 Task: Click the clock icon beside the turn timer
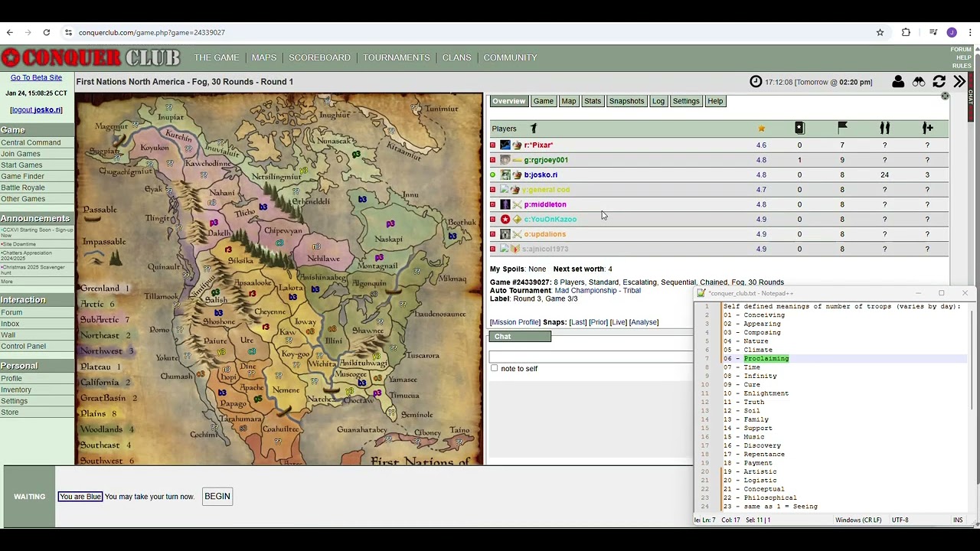[756, 82]
